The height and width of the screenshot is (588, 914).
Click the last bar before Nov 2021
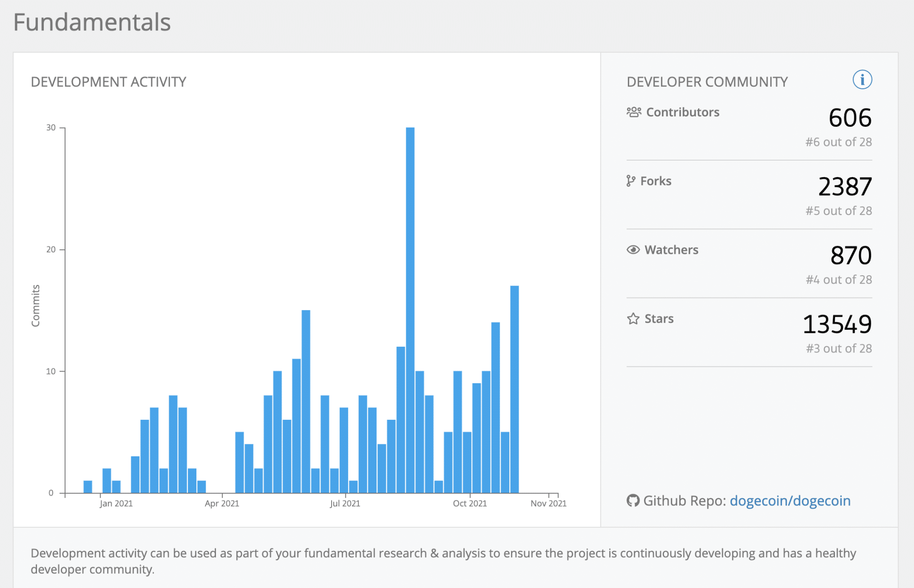515,389
